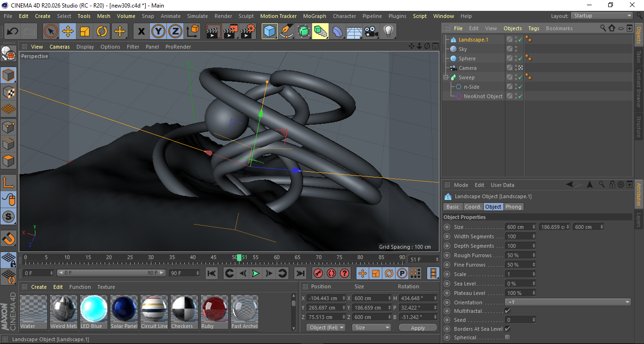Open the Layout Startup dropdown

[602, 16]
